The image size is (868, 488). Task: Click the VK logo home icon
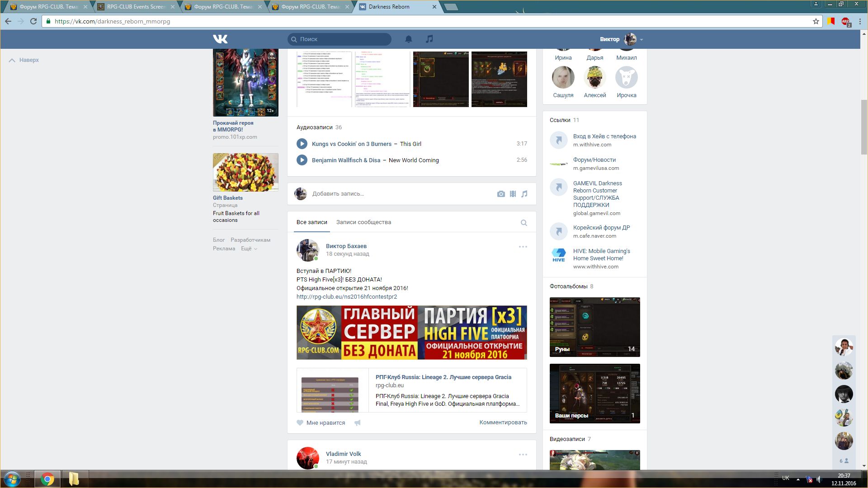(220, 39)
